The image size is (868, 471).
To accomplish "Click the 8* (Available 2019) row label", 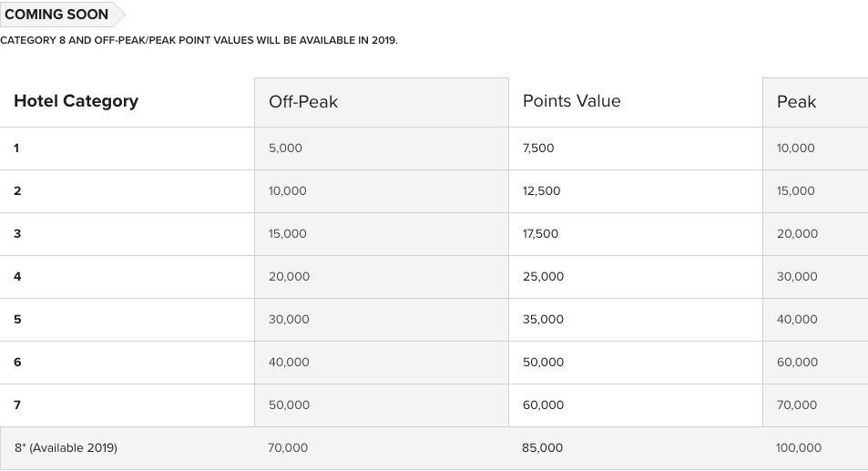I will [66, 447].
